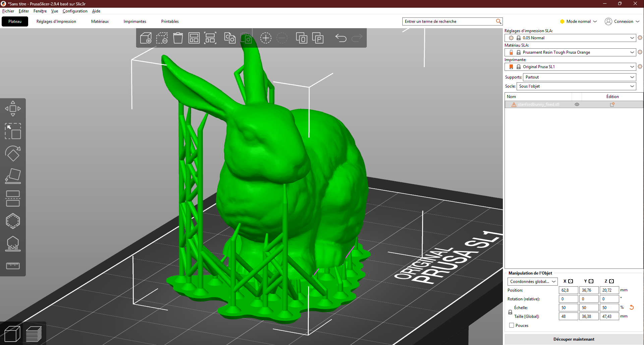This screenshot has height=345, width=644.
Task: Click the search magnifier icon
Action: coord(499,21)
